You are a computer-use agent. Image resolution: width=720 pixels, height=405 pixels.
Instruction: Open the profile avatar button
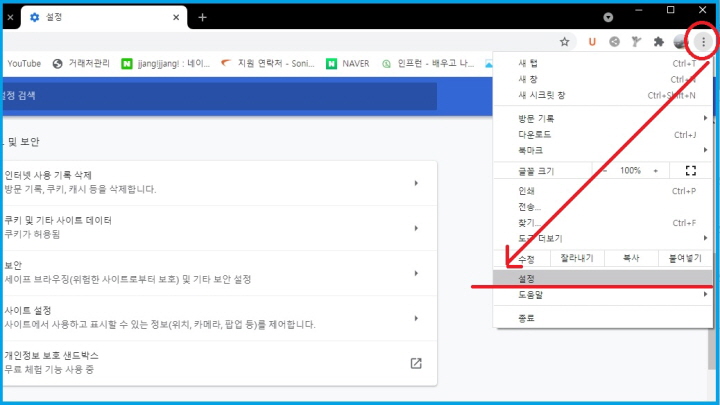[x=680, y=42]
